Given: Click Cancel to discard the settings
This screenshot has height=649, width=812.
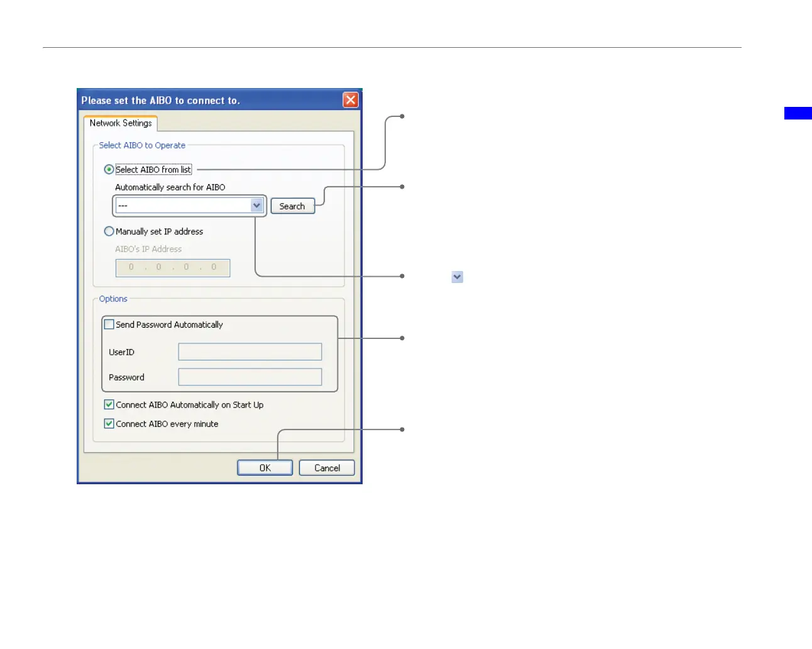Looking at the screenshot, I should click(327, 468).
